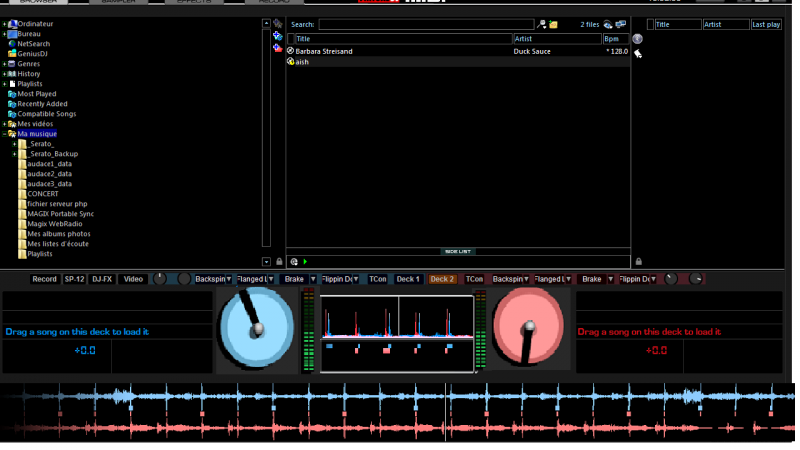This screenshot has height=450, width=800.
Task: Click the SIDE LIST button
Action: [x=457, y=251]
